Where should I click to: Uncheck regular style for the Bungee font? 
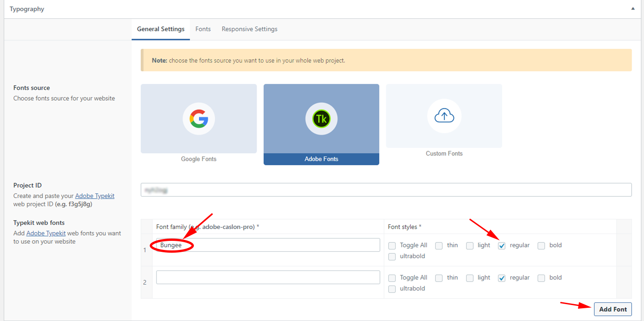502,246
